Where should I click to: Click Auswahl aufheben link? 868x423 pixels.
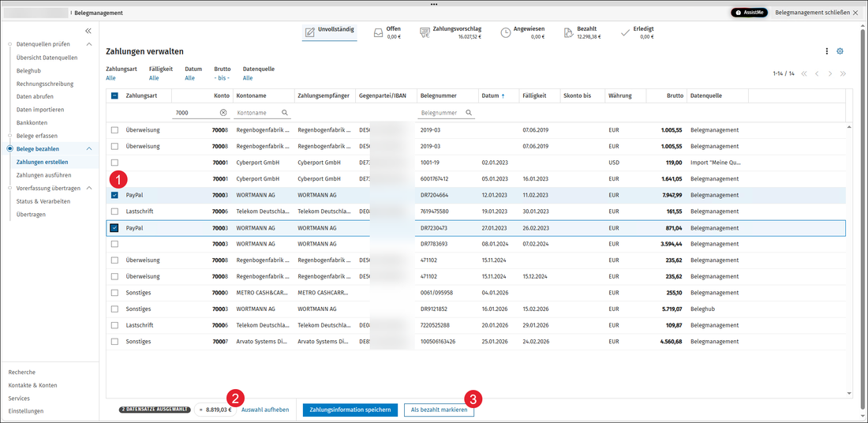pyautogui.click(x=265, y=410)
